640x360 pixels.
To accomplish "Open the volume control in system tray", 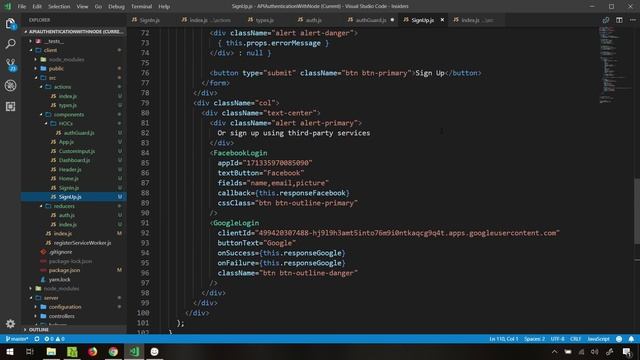I will [595, 352].
